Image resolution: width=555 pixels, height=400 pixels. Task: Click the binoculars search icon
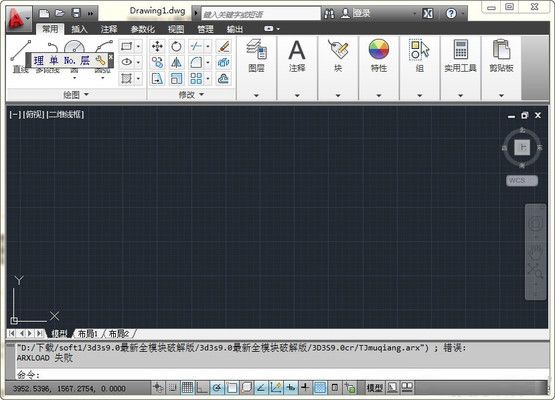click(329, 14)
